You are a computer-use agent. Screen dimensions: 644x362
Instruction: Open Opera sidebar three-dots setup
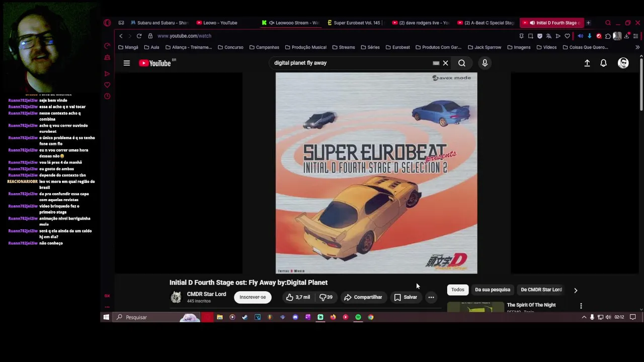107,307
